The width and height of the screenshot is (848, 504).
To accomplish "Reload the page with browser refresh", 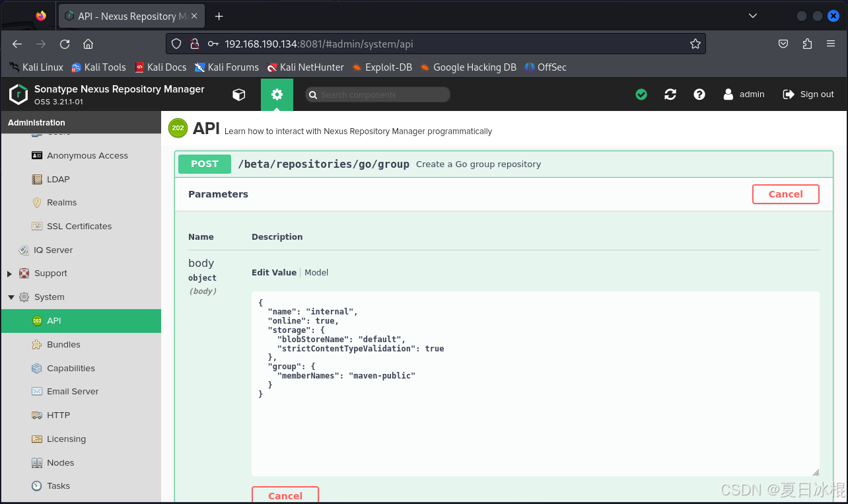I will click(65, 44).
